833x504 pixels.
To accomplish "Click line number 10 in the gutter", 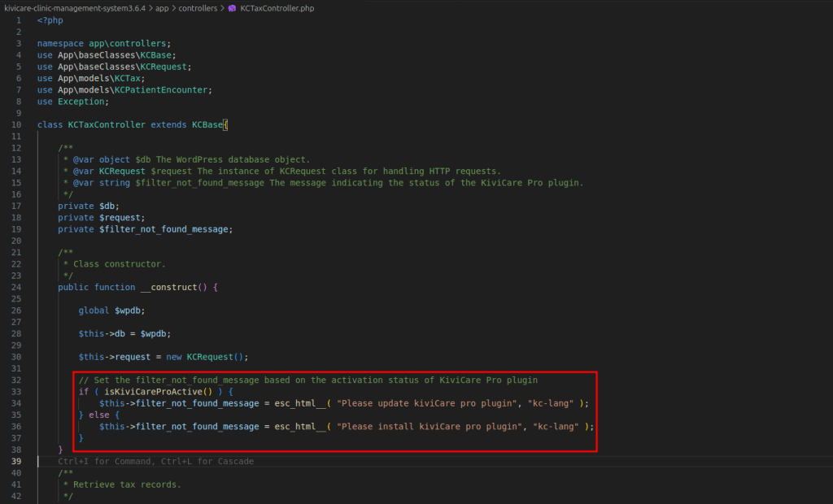I will 16,125.
